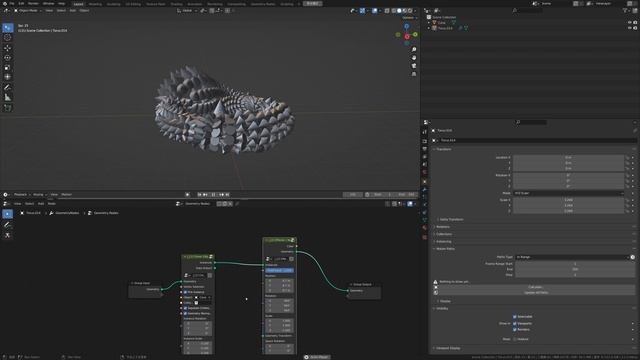
Task: Select the node editor Annotate tool
Action: click(7, 224)
